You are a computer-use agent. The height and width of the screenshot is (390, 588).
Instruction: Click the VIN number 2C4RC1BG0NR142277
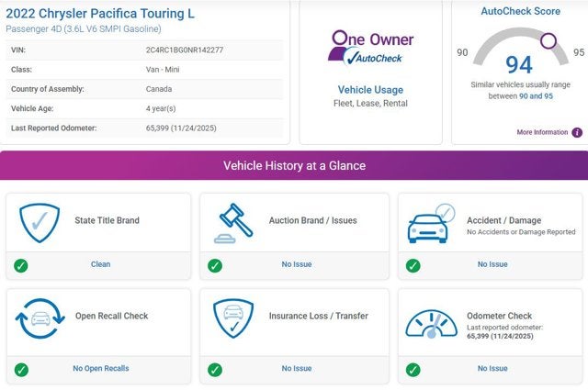pyautogui.click(x=184, y=50)
